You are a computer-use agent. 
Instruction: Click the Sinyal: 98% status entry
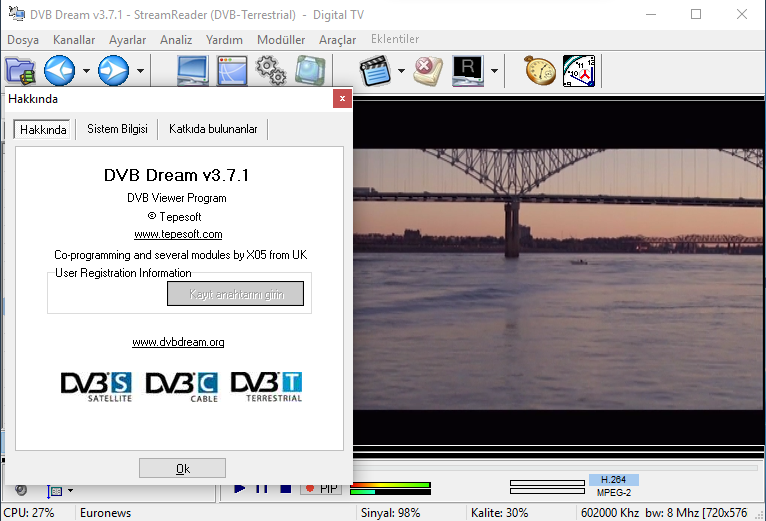pos(390,513)
